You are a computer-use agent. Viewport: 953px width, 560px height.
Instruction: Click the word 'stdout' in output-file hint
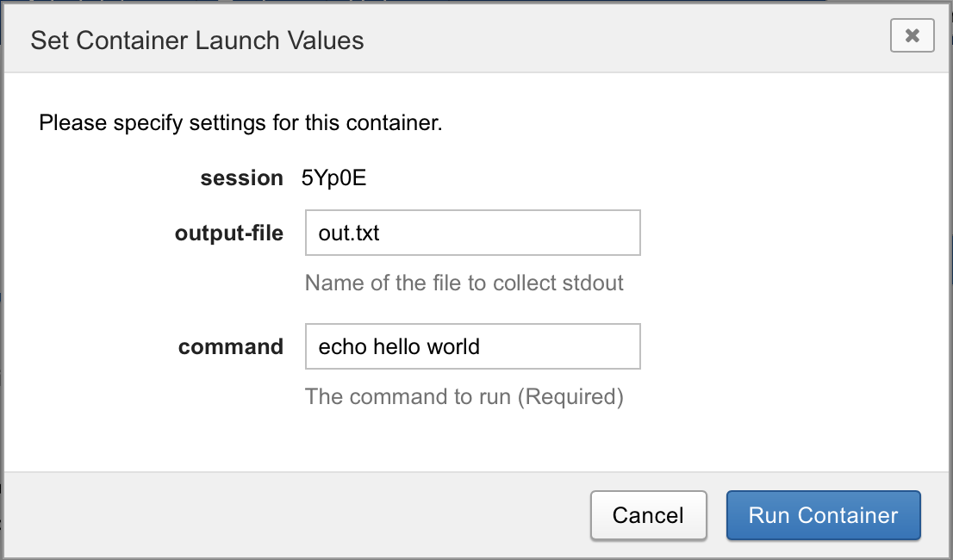tap(592, 283)
